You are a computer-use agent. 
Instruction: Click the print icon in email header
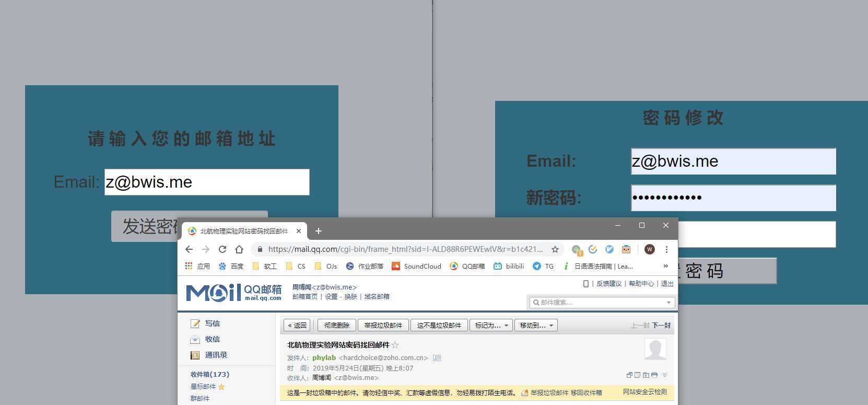[654, 375]
